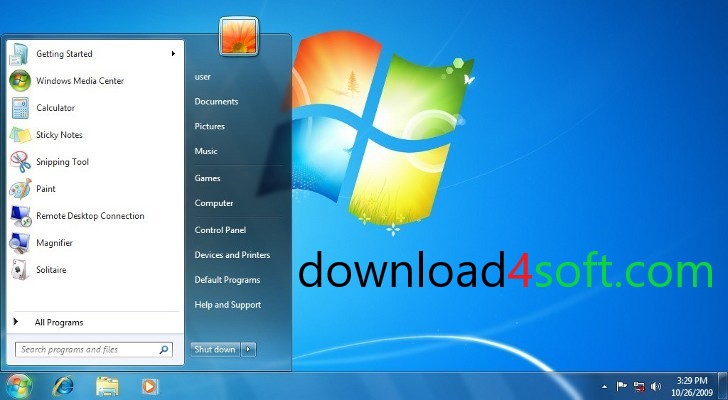Select the Solitaire label

(x=51, y=270)
